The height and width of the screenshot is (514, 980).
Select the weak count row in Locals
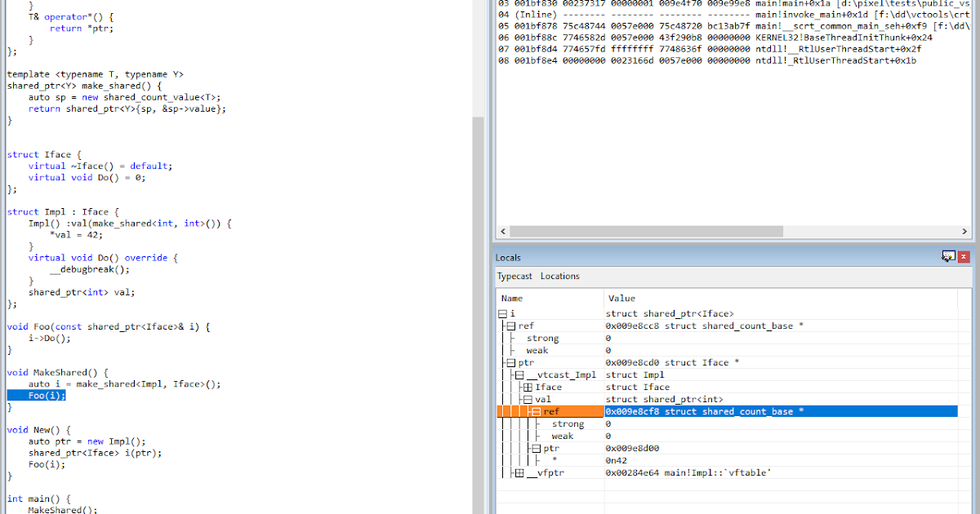click(563, 436)
